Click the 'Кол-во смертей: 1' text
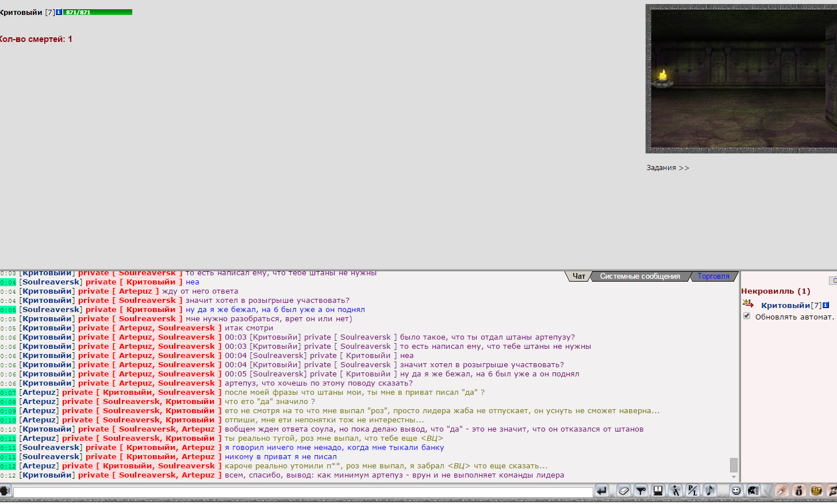The width and height of the screenshot is (837, 504). [36, 39]
